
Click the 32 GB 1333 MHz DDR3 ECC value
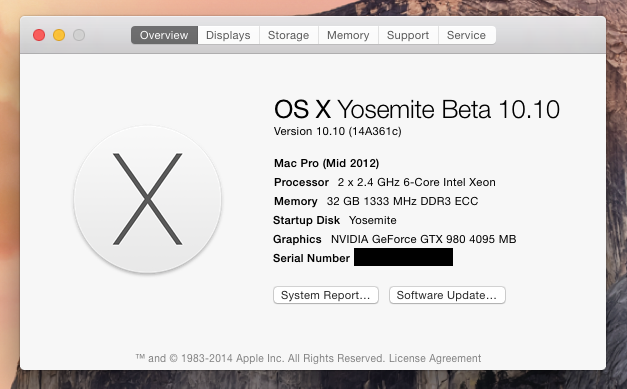coord(402,201)
